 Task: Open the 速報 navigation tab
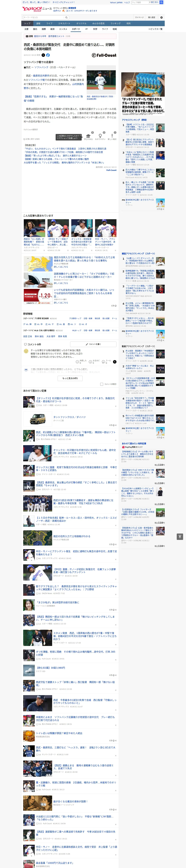coord(38,24)
